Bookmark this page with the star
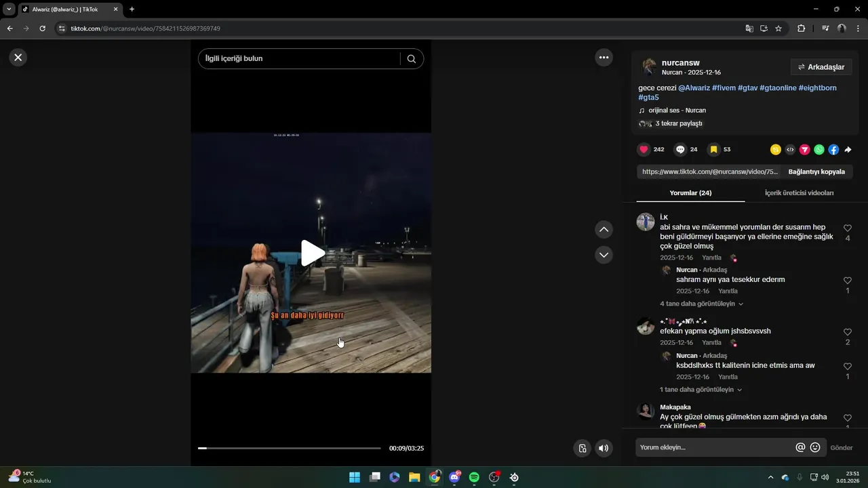Viewport: 868px width, 488px height. tap(778, 28)
